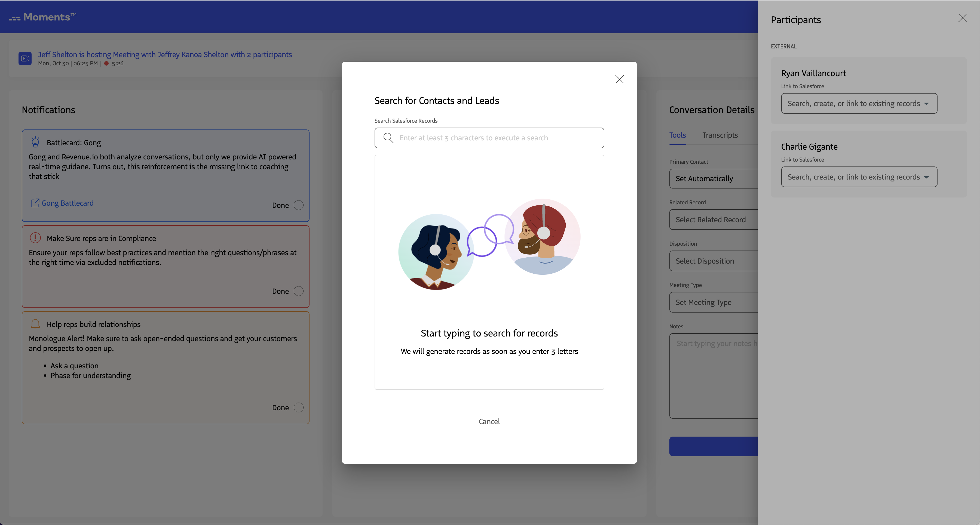
Task: Click the magnifier icon in the search field
Action: [x=388, y=138]
